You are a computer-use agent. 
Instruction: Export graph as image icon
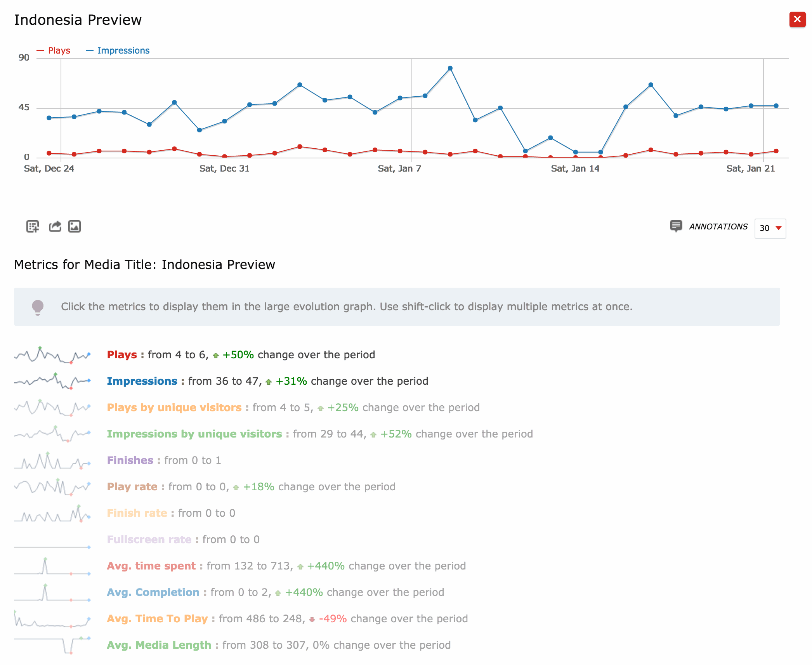tap(75, 226)
